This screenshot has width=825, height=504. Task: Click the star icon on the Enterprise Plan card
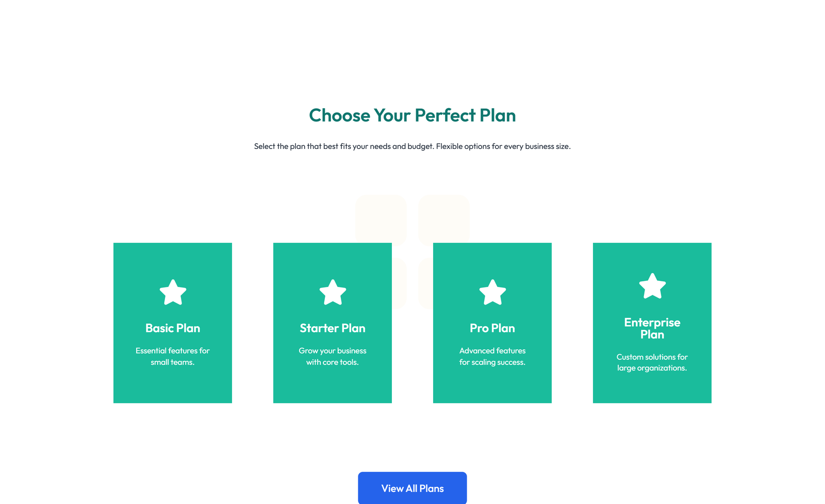click(652, 286)
